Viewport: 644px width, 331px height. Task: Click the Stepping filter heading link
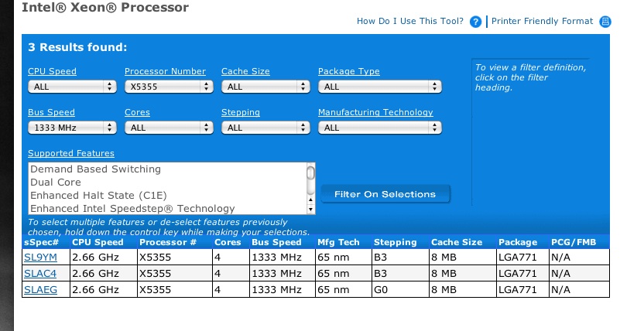[241, 112]
